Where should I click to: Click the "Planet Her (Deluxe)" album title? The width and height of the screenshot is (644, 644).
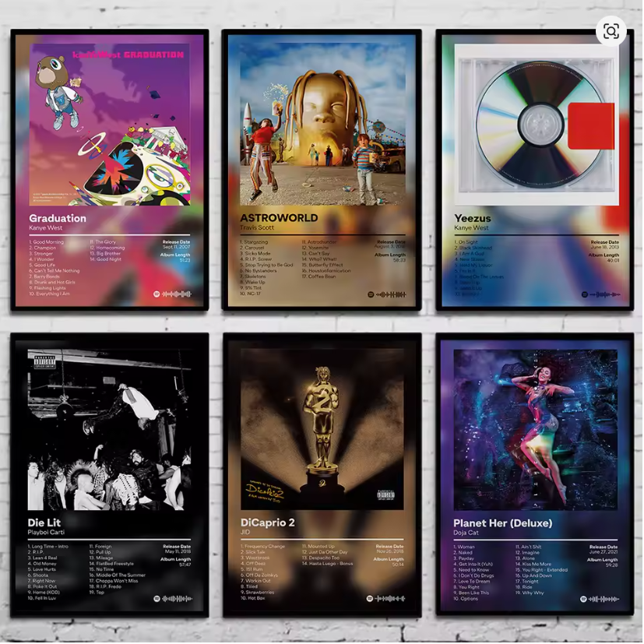coord(503,523)
